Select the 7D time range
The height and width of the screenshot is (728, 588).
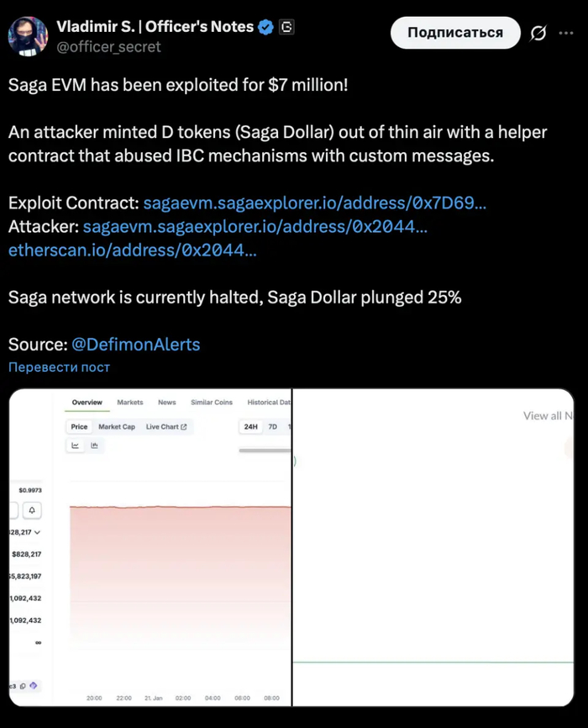click(x=273, y=427)
